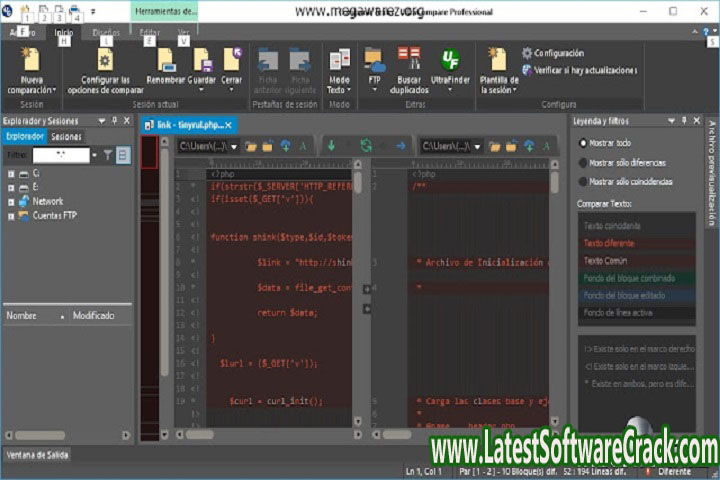This screenshot has width=720, height=480.
Task: Click the Renombrar session icon
Action: pyautogui.click(x=166, y=61)
